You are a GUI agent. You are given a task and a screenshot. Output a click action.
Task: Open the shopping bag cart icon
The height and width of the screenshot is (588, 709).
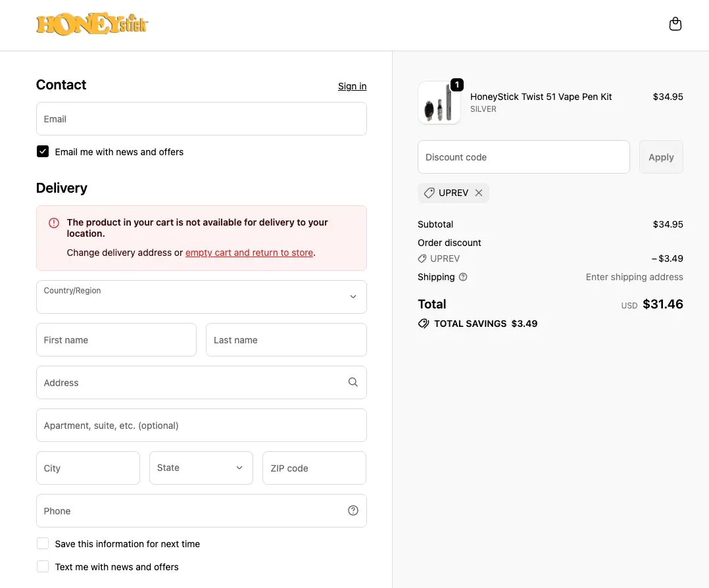pyautogui.click(x=675, y=24)
